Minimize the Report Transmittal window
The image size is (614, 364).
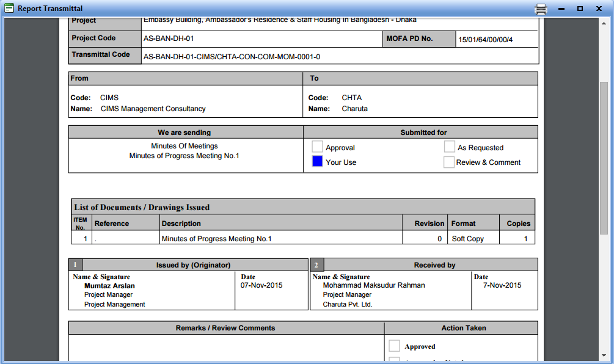coord(561,9)
